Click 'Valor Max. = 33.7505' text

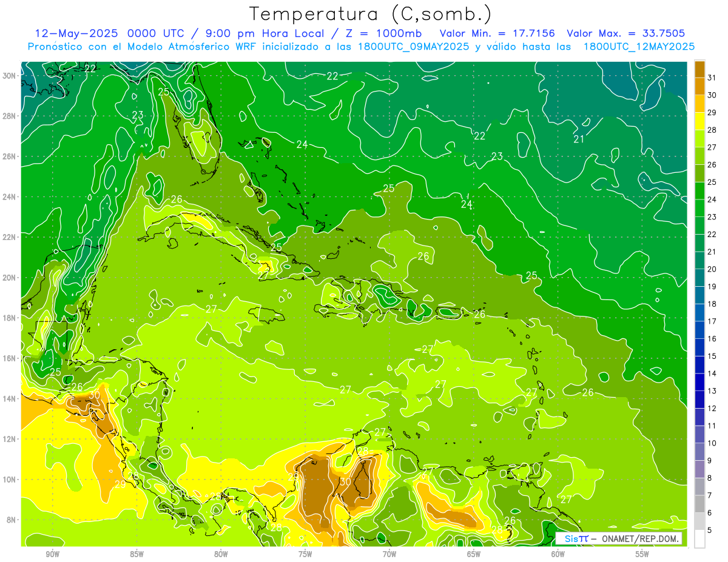(x=626, y=33)
